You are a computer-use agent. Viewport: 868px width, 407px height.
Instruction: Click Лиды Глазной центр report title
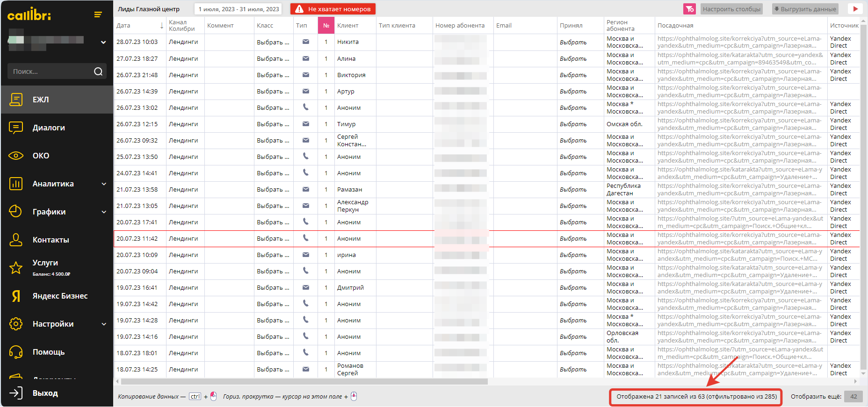click(148, 9)
